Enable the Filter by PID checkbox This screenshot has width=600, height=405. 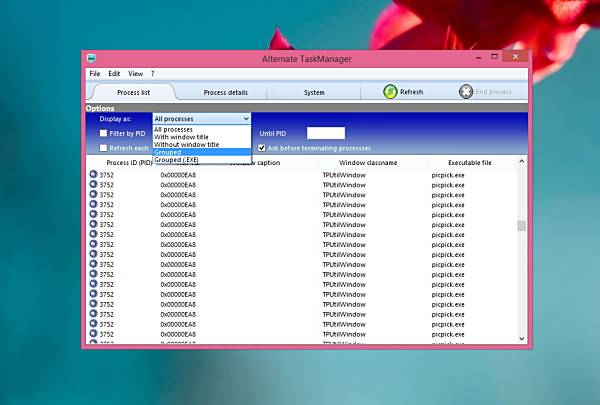(103, 133)
